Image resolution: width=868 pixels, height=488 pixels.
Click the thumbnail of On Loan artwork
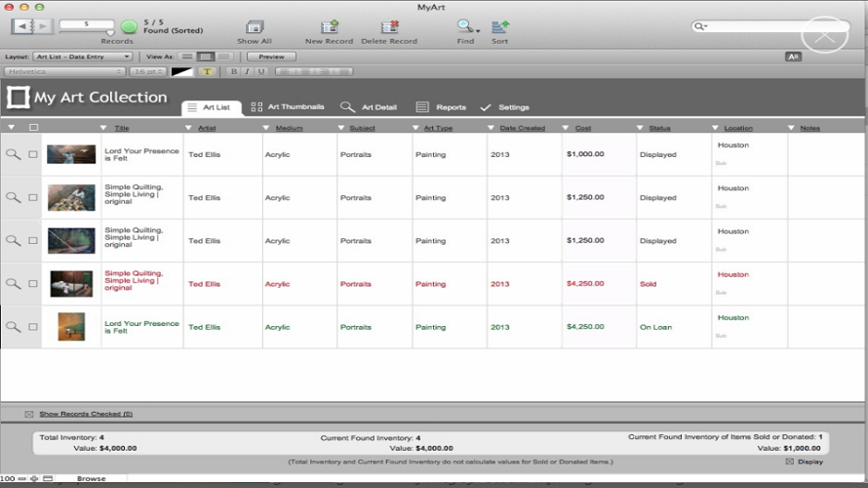71,327
